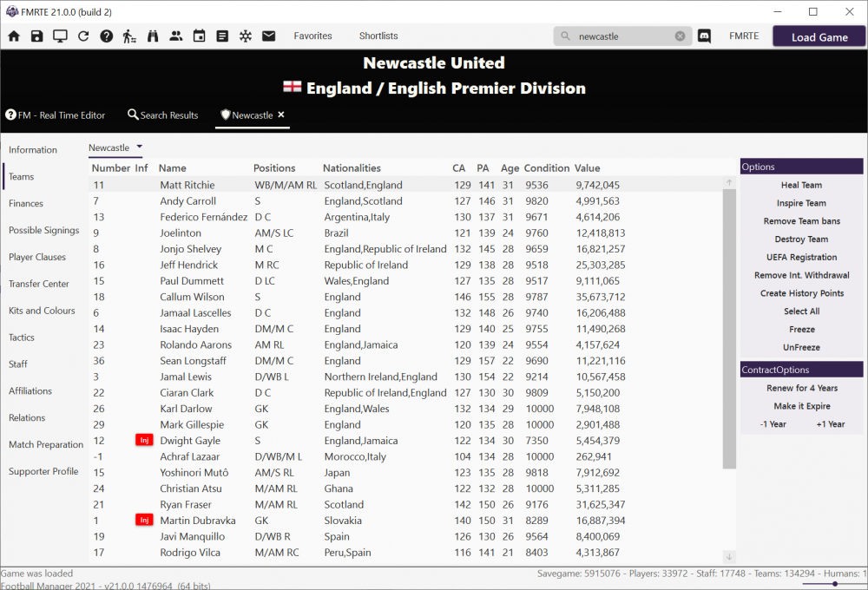868x590 pixels.
Task: Click the UnFreeze option
Action: click(x=801, y=348)
